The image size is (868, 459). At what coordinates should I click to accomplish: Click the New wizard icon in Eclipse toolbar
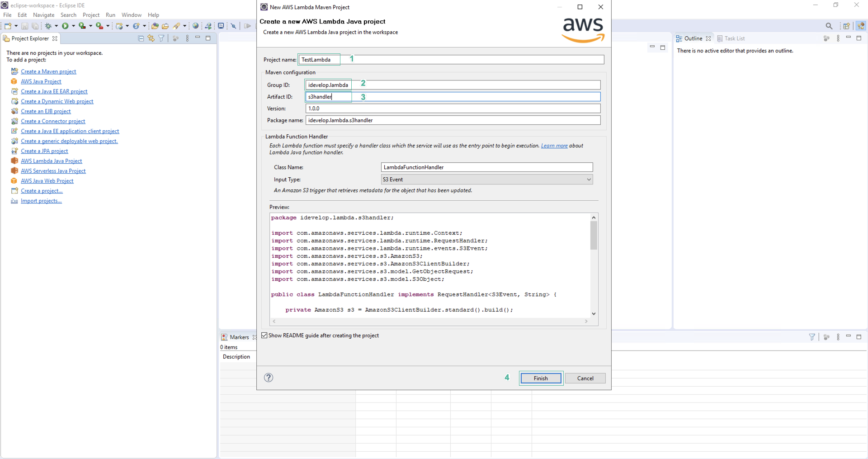tap(8, 26)
